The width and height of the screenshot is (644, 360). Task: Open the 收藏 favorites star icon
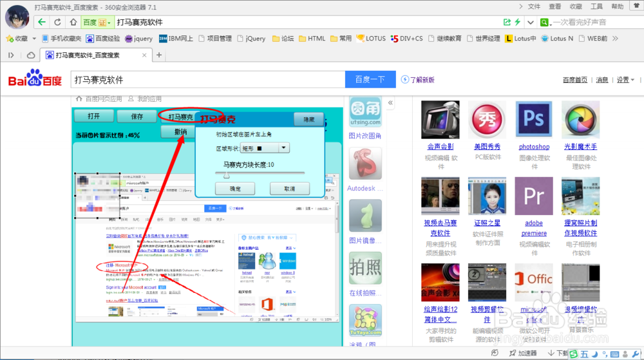point(10,39)
